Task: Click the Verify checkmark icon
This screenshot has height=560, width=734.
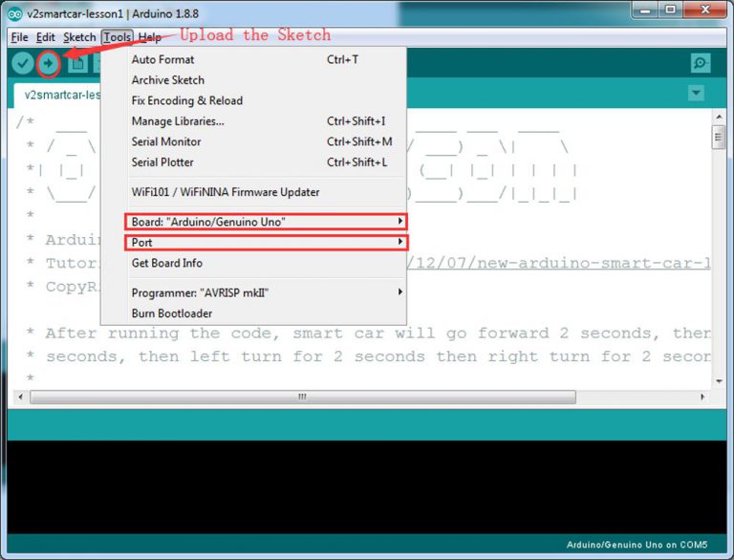Action: (x=22, y=64)
